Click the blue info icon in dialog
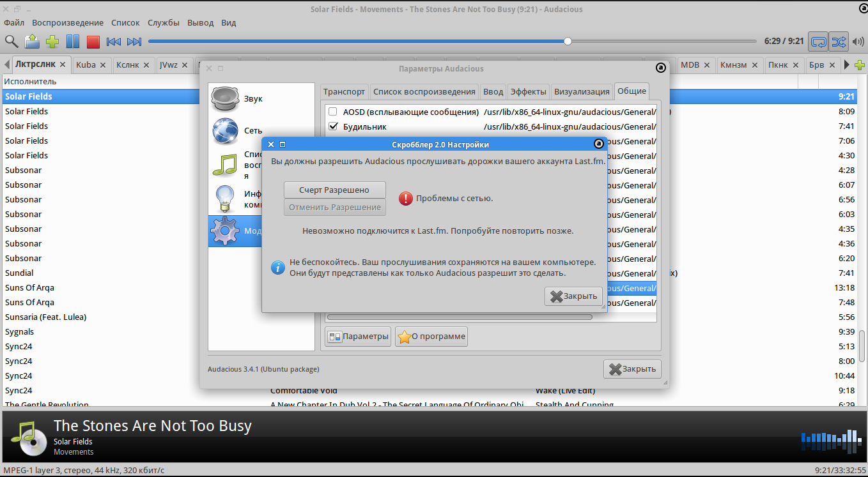This screenshot has width=868, height=477. (x=277, y=268)
